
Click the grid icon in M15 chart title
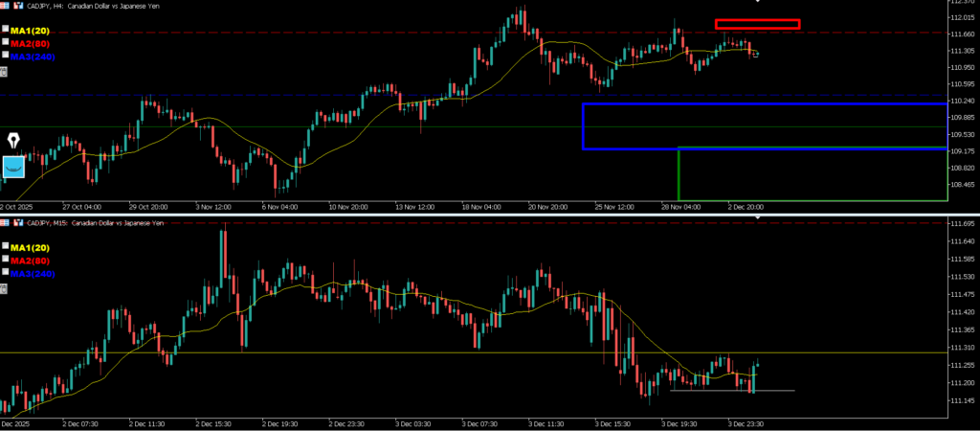coord(6,222)
